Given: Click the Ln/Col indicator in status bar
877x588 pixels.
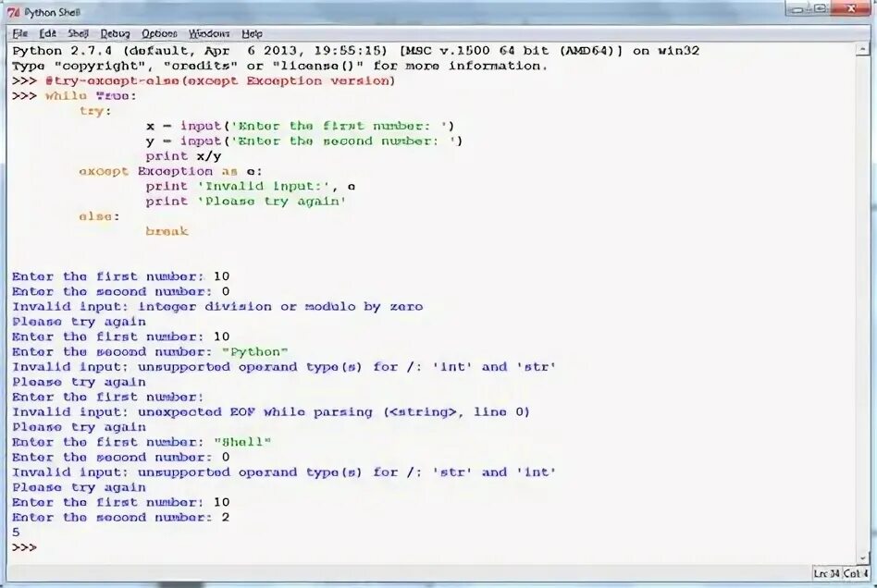Looking at the screenshot, I should click(x=842, y=575).
